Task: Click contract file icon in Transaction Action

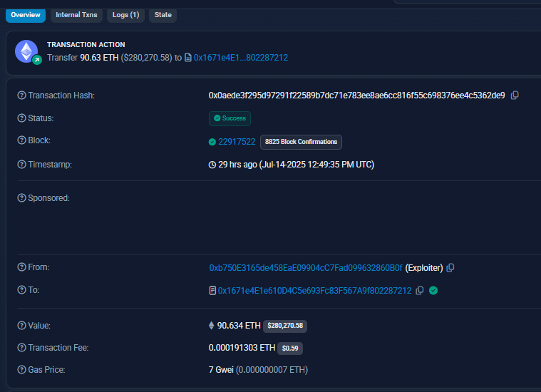Action: point(188,58)
